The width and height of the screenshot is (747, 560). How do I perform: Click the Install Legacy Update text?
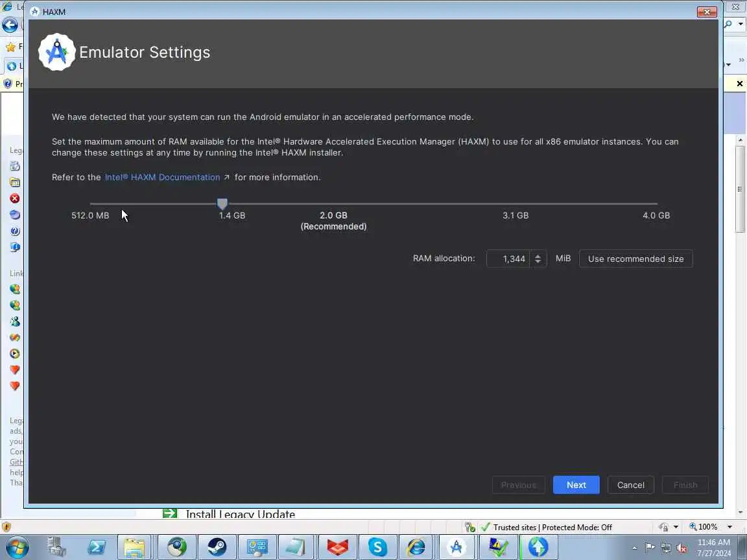click(240, 514)
